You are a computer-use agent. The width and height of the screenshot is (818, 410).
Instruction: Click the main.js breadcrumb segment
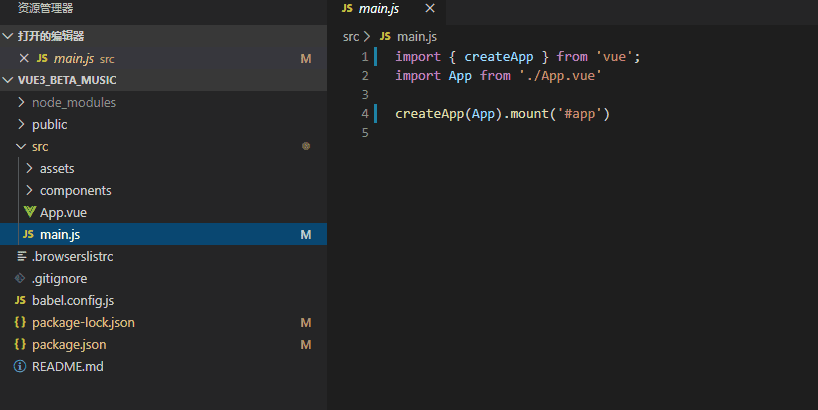coord(417,37)
